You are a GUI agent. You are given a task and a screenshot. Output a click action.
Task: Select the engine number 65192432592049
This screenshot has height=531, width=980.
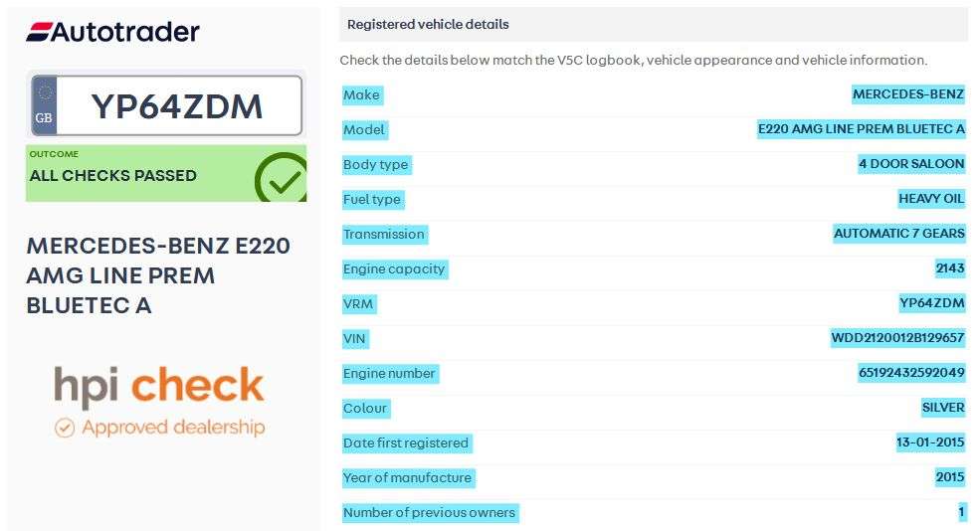[911, 373]
